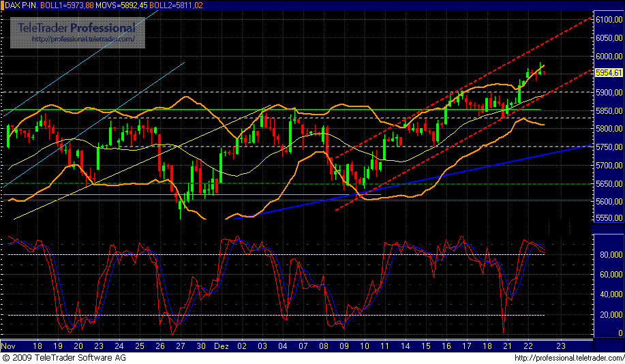The width and height of the screenshot is (625, 364).
Task: Click date label 03 on the time axis
Action: (x=262, y=346)
